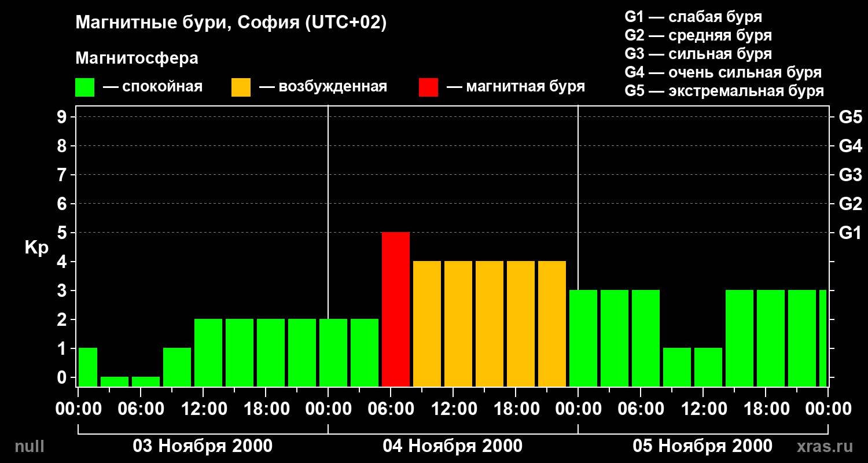Click the date label '03 Ноября 2000'
Viewport: 868px width, 463px height.
point(203,446)
